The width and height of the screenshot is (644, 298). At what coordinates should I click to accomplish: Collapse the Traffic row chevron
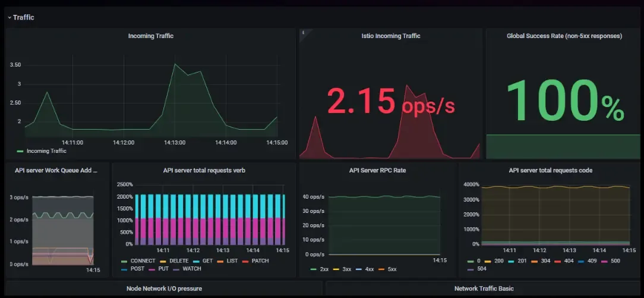click(10, 18)
